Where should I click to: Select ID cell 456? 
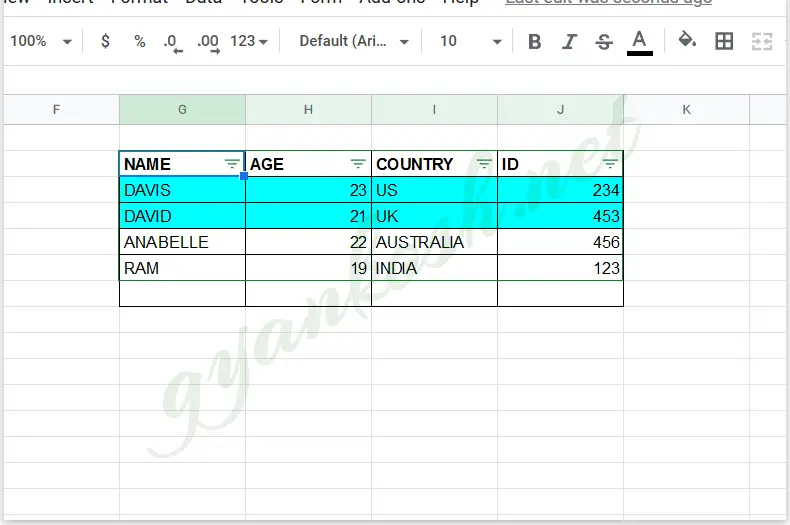click(560, 242)
